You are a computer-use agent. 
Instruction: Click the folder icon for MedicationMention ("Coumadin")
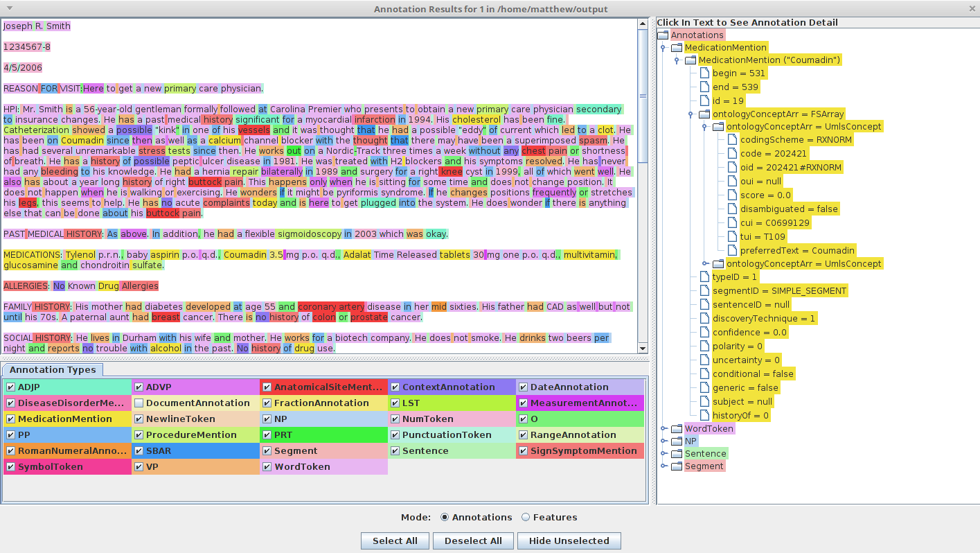690,60
